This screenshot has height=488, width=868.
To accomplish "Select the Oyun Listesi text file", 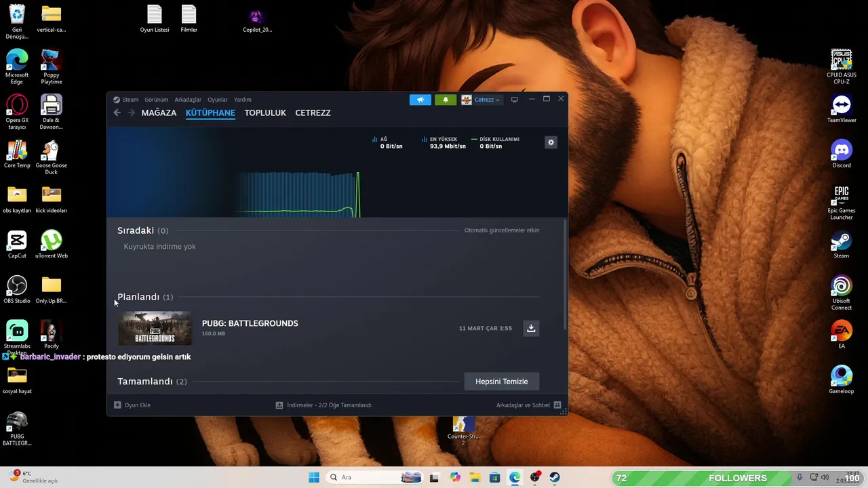I will point(155,19).
